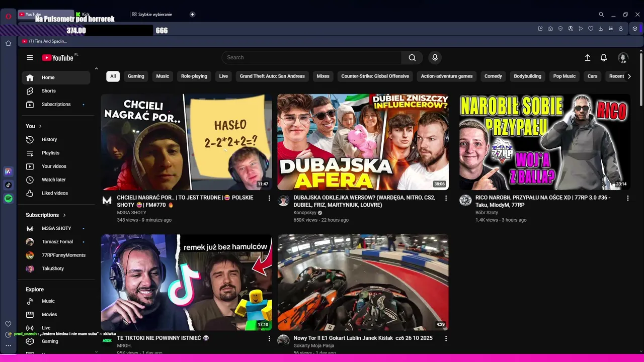Open Aria AI icon in Opera sidebar
Viewport: 644px width, 362px height.
click(x=8, y=172)
